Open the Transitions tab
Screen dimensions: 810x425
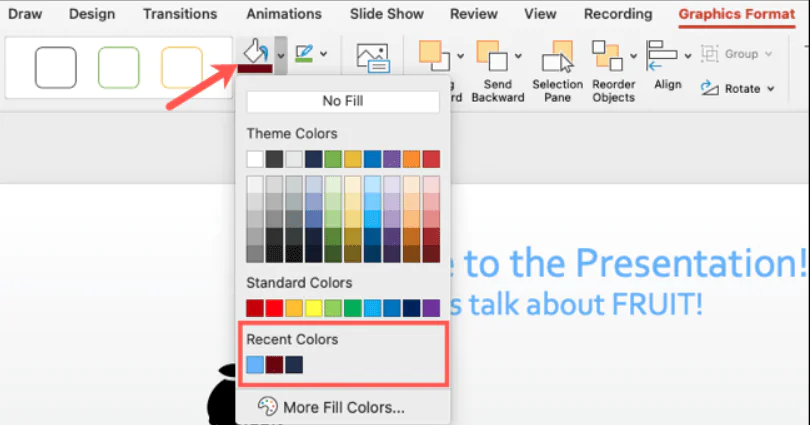(x=180, y=14)
